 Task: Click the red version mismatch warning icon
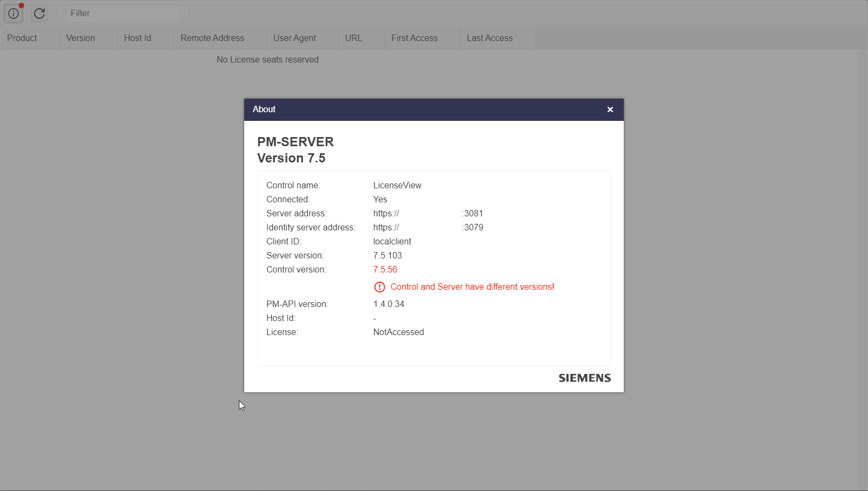[380, 287]
